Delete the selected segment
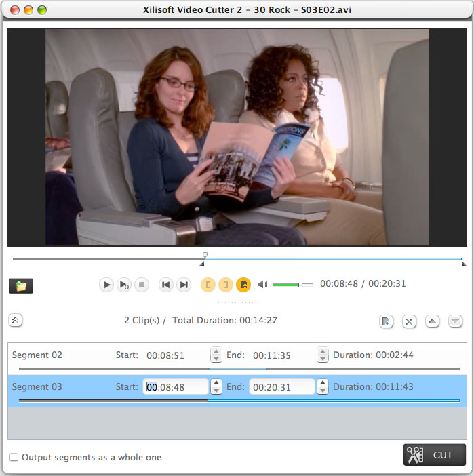This screenshot has height=476, width=474. tap(409, 321)
